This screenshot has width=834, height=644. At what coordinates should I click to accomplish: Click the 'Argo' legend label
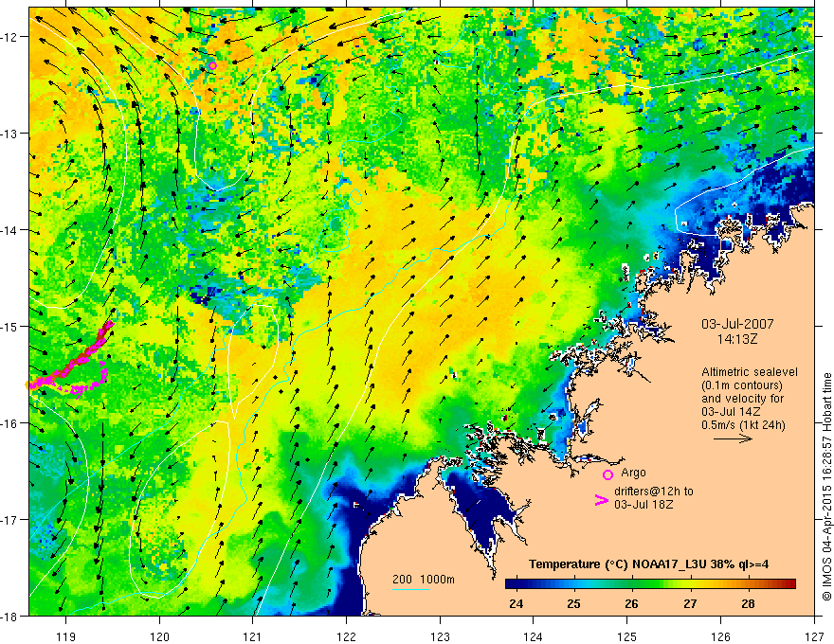(x=633, y=473)
